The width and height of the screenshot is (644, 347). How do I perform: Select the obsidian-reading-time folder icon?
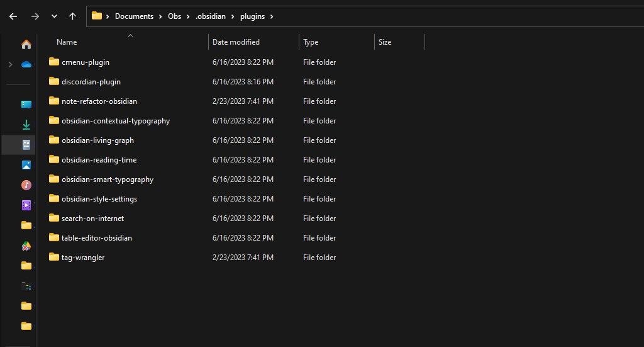click(x=54, y=159)
